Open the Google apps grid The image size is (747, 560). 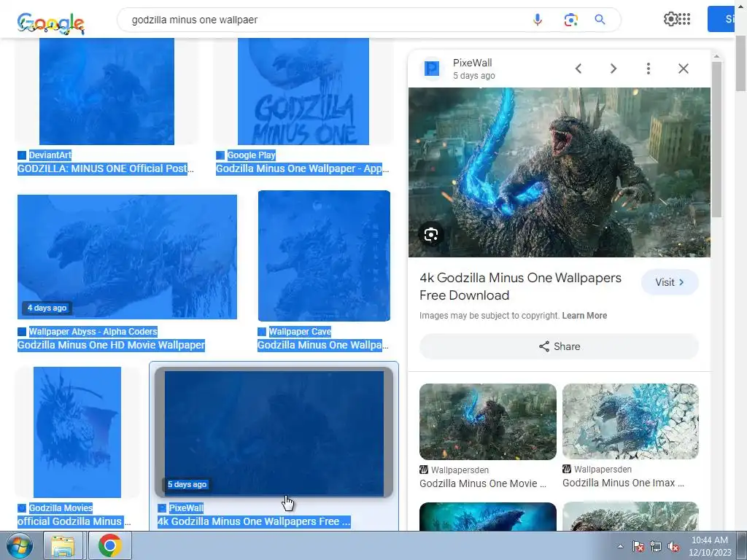[x=684, y=19]
